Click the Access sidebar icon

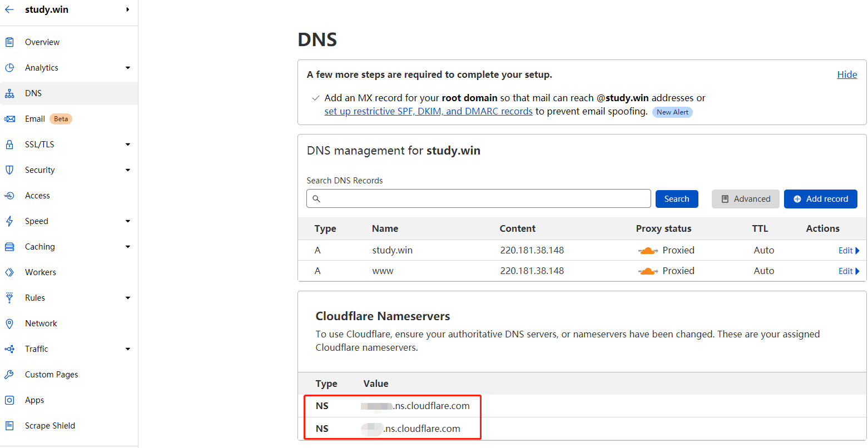tap(9, 195)
